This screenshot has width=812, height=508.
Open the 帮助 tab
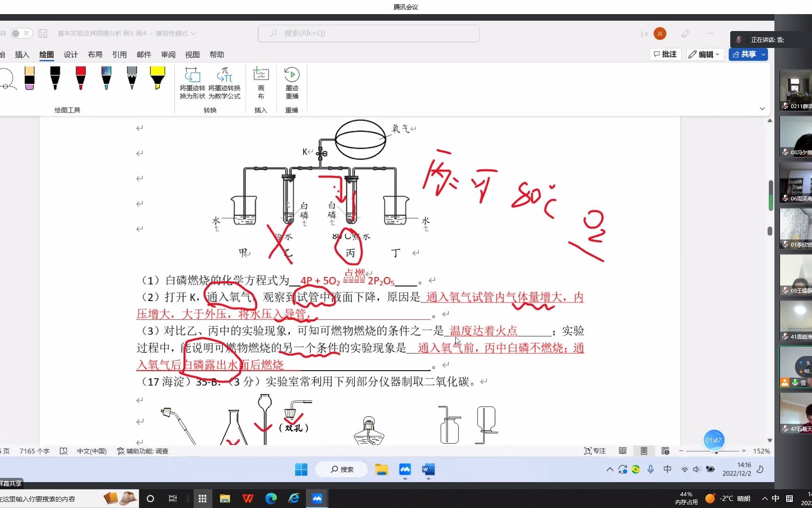[x=217, y=55]
